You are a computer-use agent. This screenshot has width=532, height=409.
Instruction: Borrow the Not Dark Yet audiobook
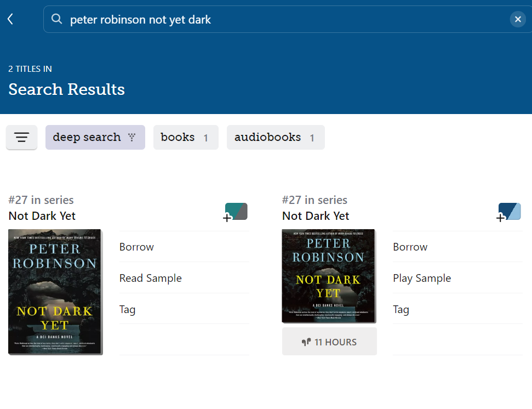point(410,247)
